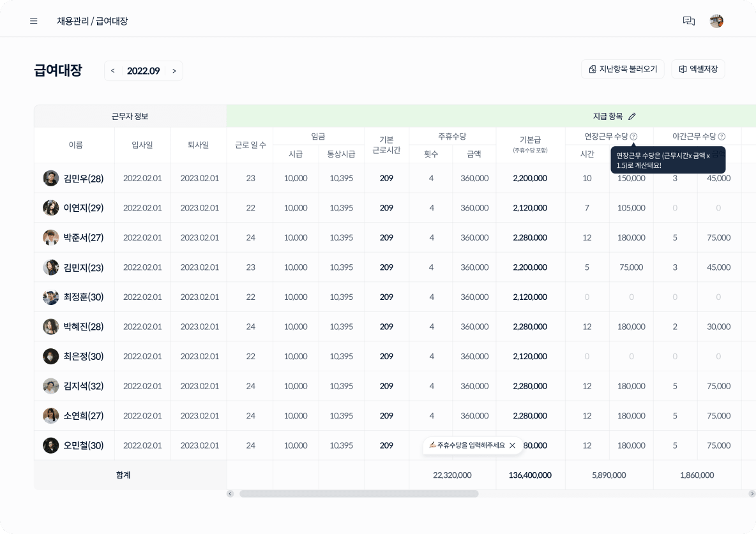The height and width of the screenshot is (534, 756).
Task: Click 근로 일 수 column header
Action: click(x=250, y=145)
